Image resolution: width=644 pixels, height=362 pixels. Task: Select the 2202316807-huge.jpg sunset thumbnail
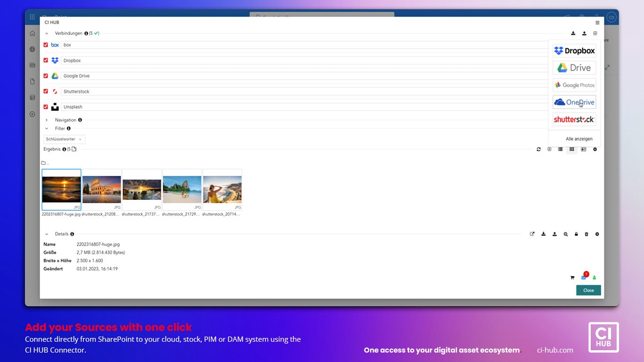pos(61,189)
